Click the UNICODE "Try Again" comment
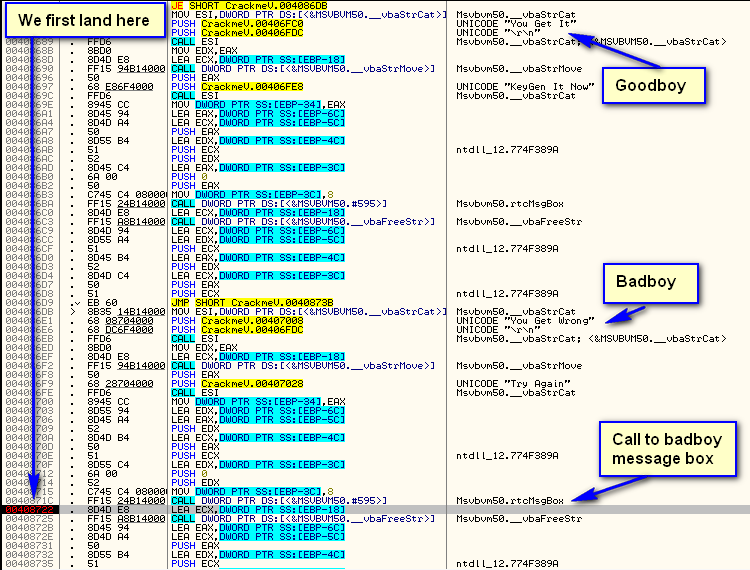This screenshot has height=570, width=750. (513, 384)
